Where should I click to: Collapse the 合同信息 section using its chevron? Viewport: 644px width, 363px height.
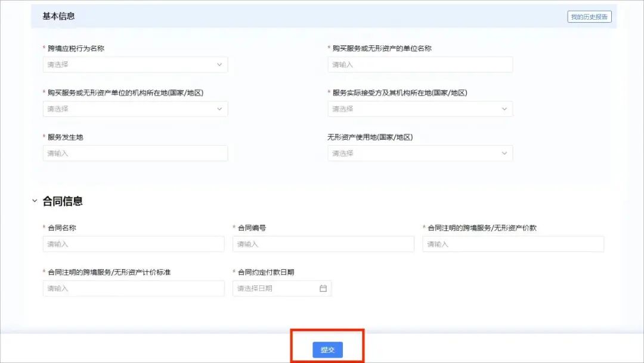pyautogui.click(x=35, y=201)
